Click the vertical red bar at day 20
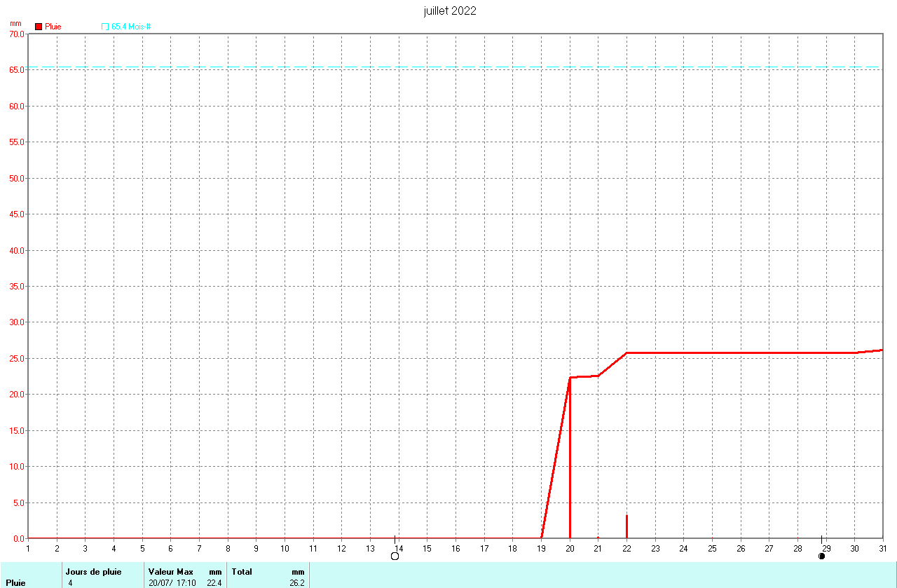 click(570, 458)
